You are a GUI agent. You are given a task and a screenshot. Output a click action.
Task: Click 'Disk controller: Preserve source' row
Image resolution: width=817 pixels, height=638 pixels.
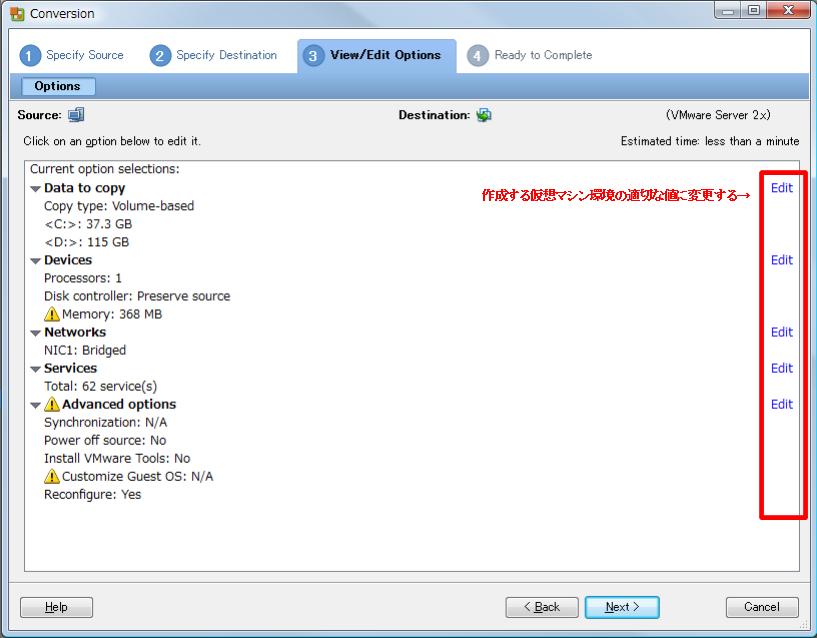point(137,296)
